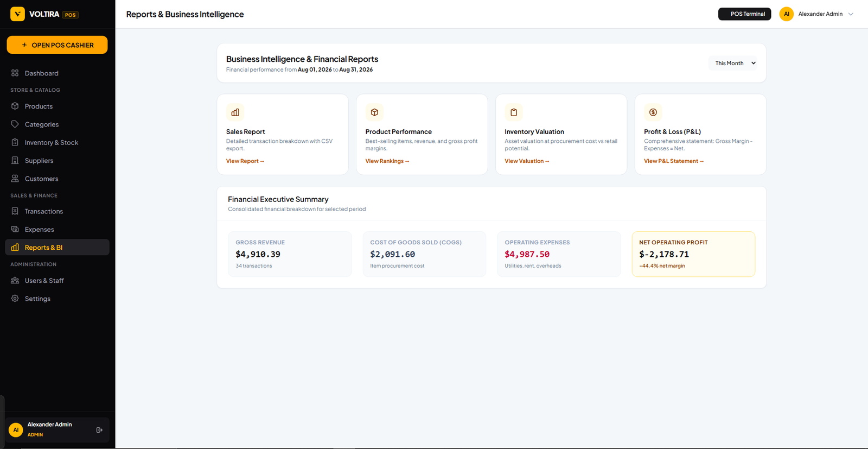Click the AI avatar in top header

[x=787, y=14]
